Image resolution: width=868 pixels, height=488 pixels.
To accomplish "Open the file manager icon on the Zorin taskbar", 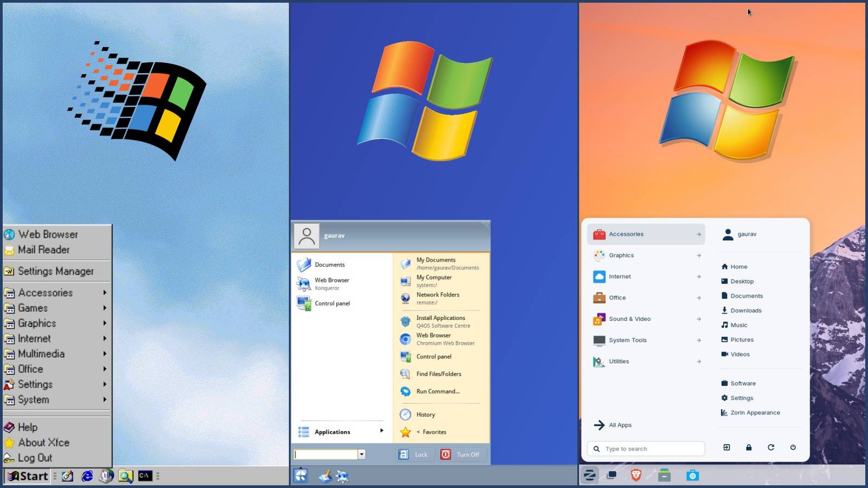I will (664, 476).
